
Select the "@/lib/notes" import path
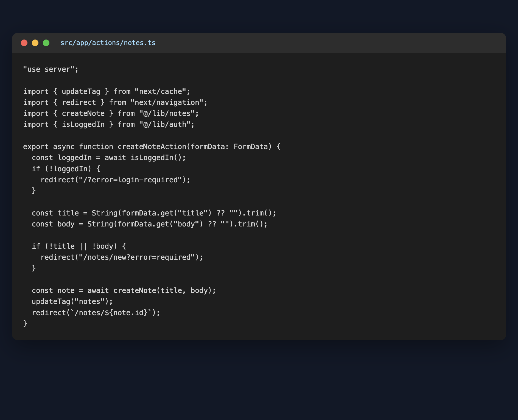click(167, 113)
